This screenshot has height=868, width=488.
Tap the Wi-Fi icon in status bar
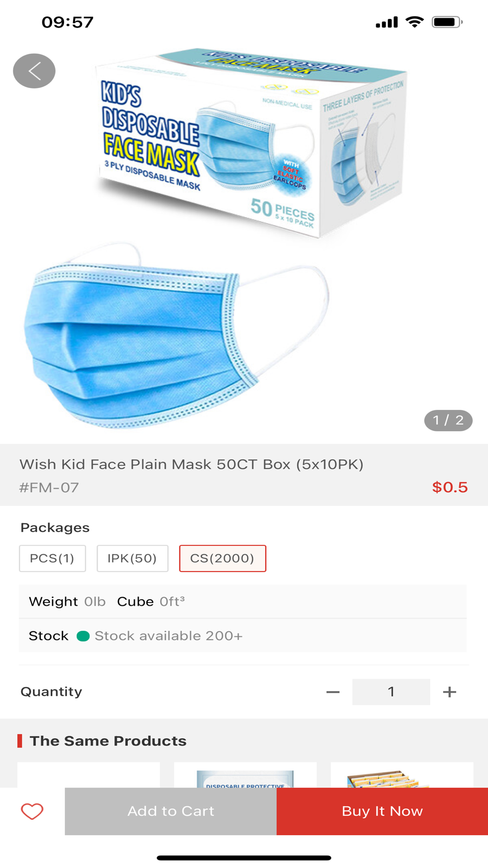coord(415,22)
